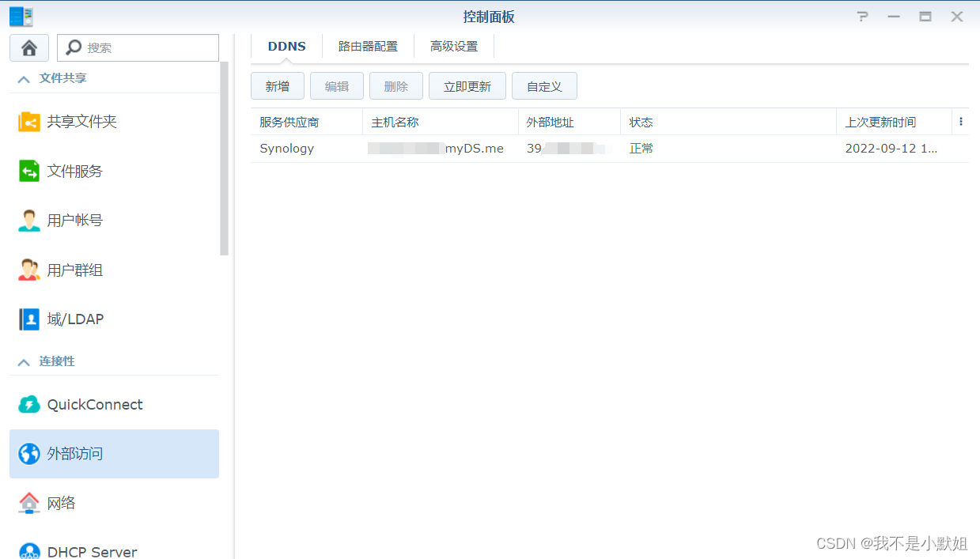Screen dimensions: 980x559
Task: Switch to the 路由器配置 tab
Action: point(368,46)
